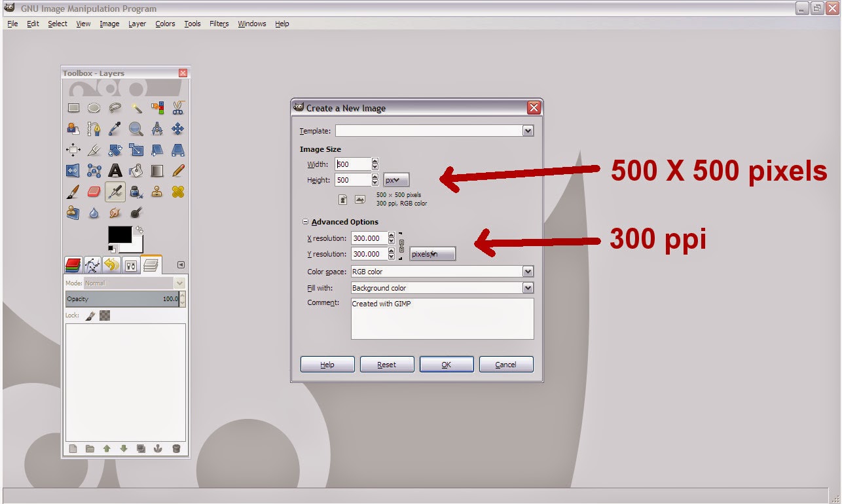Select the Measure compass tool
This screenshot has height=504, width=842.
pos(157,129)
